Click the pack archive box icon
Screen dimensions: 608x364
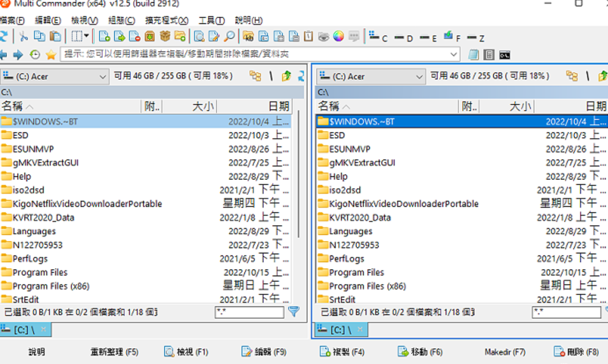pyautogui.click(x=150, y=36)
